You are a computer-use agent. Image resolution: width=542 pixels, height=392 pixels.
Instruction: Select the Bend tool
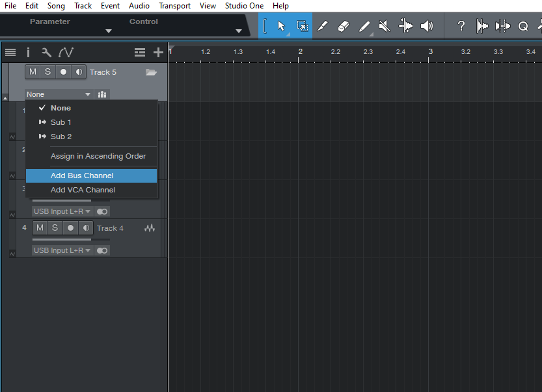(405, 26)
